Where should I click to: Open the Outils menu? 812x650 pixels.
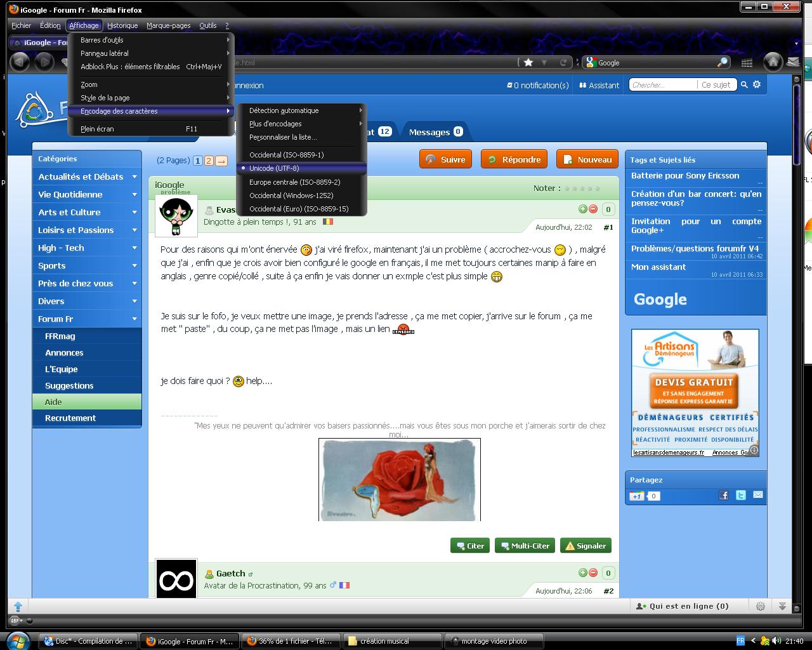pos(208,25)
